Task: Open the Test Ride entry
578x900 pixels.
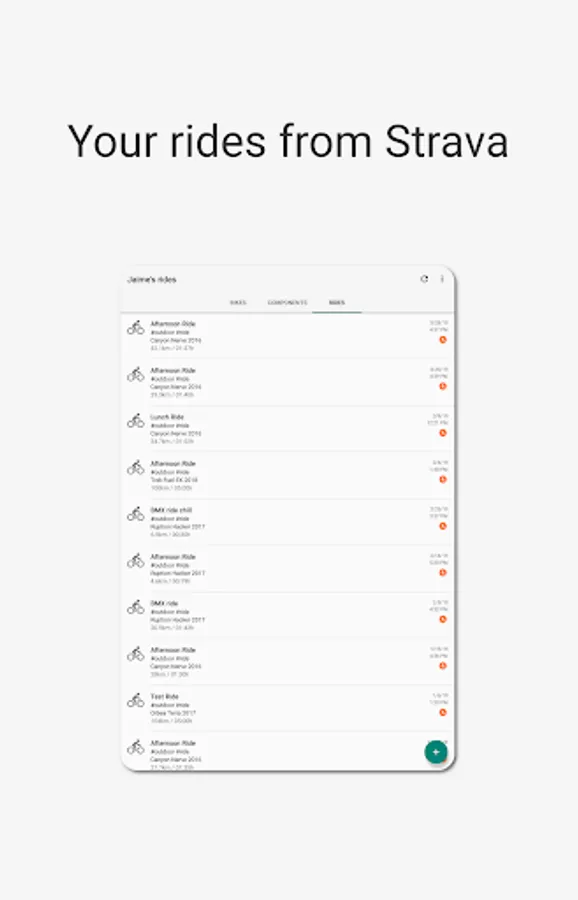Action: tap(287, 708)
